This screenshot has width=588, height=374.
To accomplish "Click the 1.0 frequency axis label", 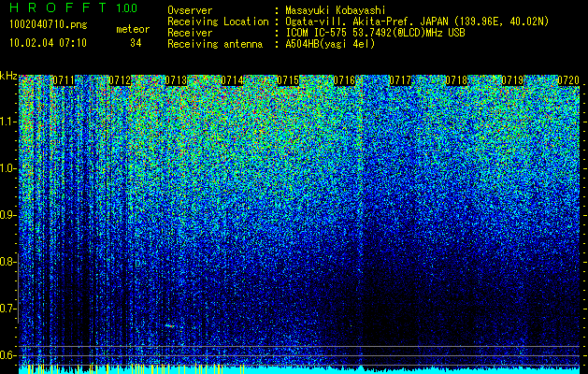I will 7,168.
